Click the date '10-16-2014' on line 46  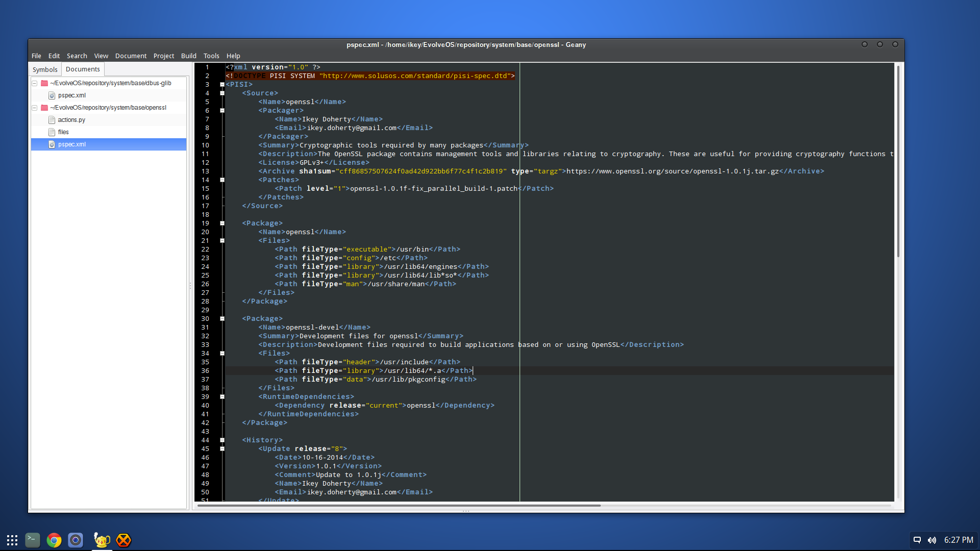click(x=323, y=458)
